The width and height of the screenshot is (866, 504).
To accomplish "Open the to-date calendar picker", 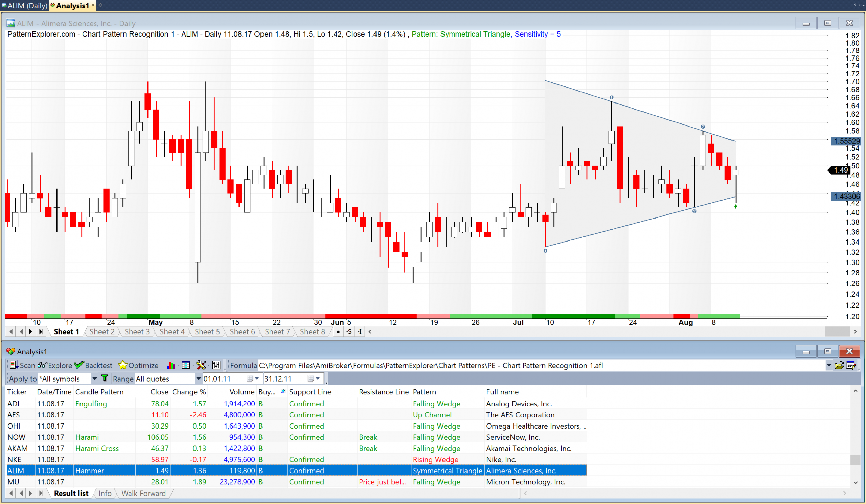I will point(311,378).
